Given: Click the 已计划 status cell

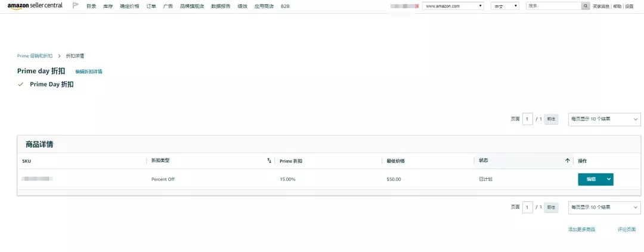Looking at the screenshot, I should (485, 179).
